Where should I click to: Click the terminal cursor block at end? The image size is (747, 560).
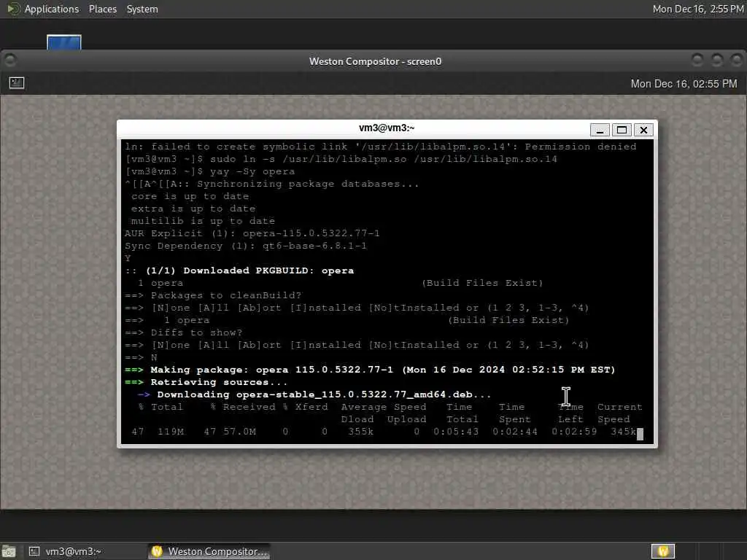pyautogui.click(x=640, y=434)
